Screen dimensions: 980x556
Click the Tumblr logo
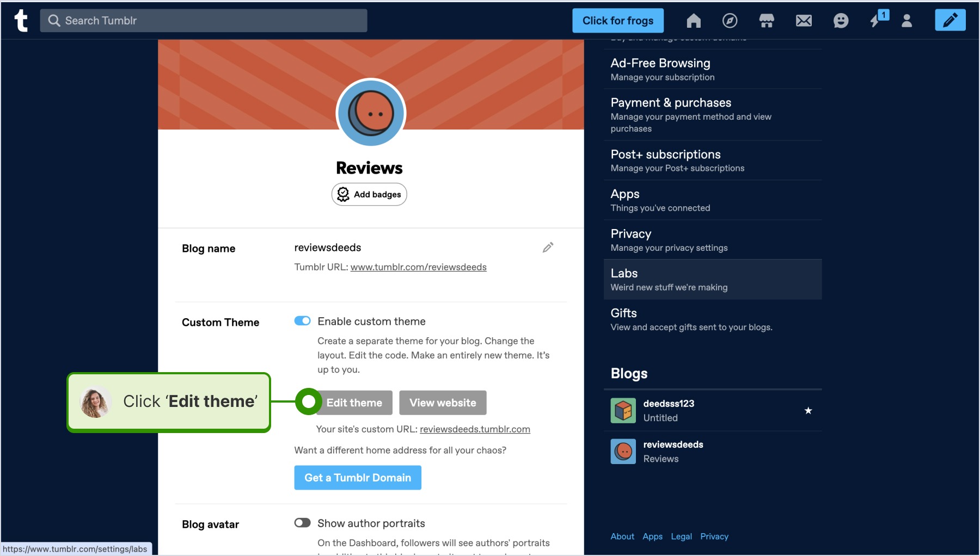tap(21, 21)
